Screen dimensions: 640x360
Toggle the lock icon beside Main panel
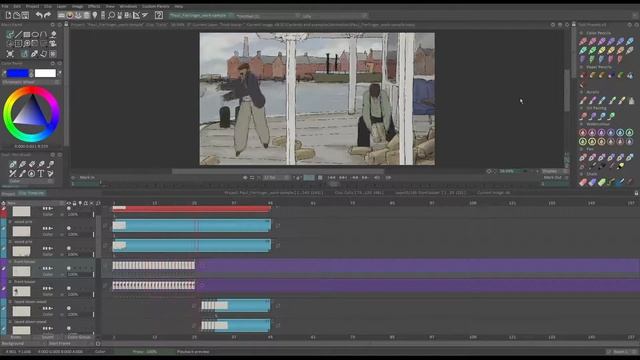[x=67, y=25]
